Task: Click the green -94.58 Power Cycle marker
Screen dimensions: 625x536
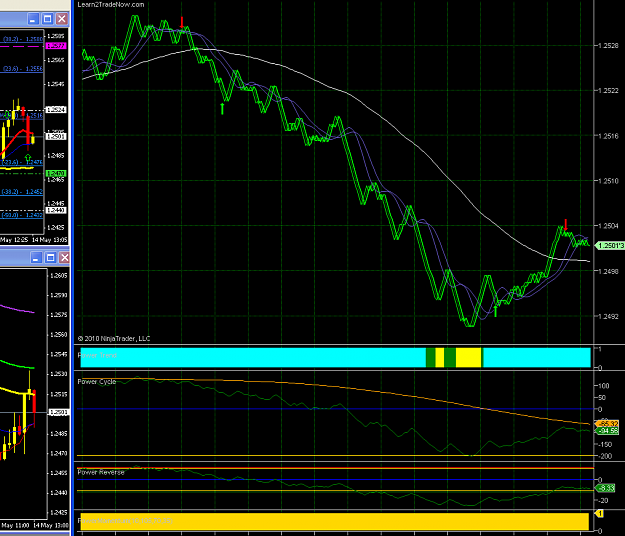Action: (607, 431)
